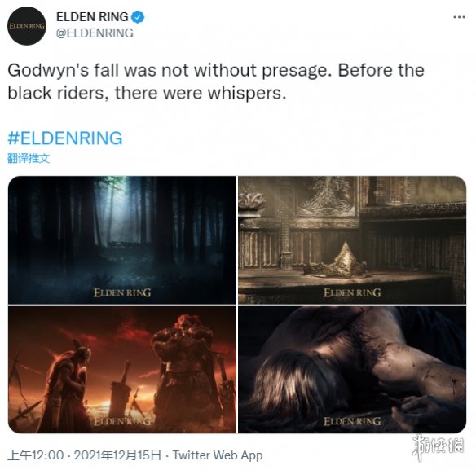Image resolution: width=476 pixels, height=470 pixels.
Task: Click the ELDEN RING logo on battlefield image
Action: point(122,421)
